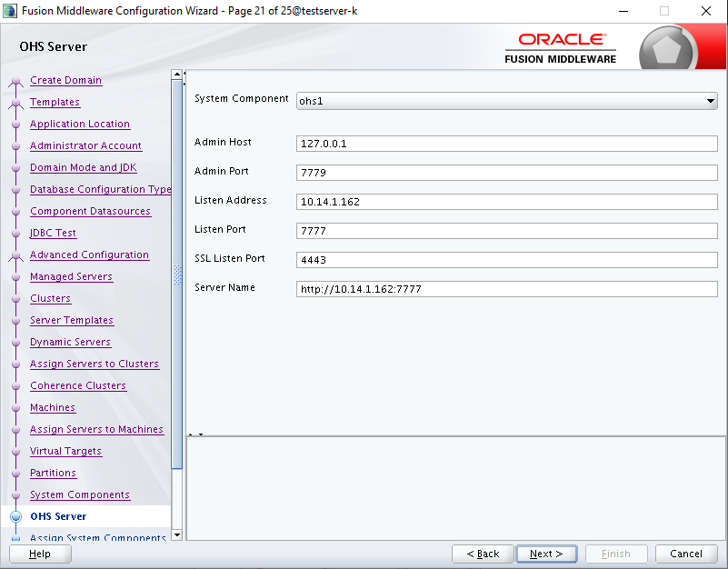Open Component Datasources step
The width and height of the screenshot is (728, 569).
click(x=90, y=212)
